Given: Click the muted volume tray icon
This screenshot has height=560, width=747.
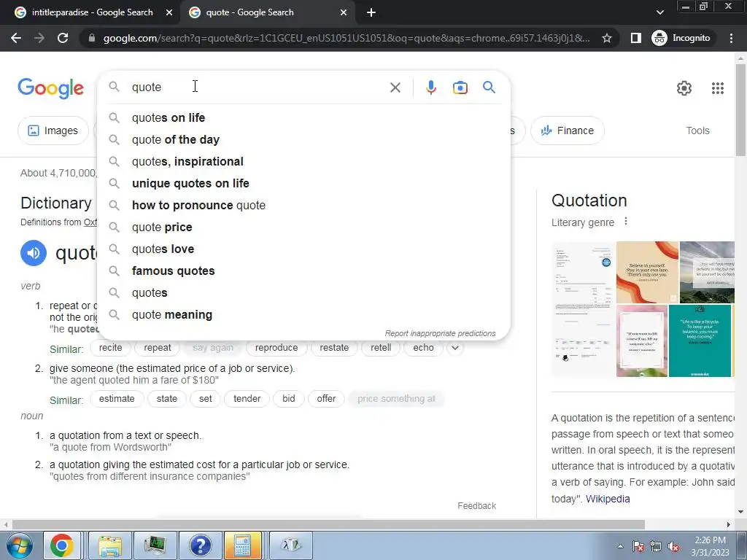Looking at the screenshot, I should [673, 547].
